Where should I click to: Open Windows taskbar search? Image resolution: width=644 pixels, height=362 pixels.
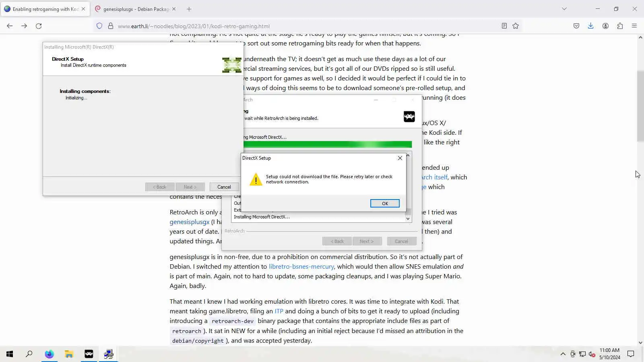pos(29,354)
